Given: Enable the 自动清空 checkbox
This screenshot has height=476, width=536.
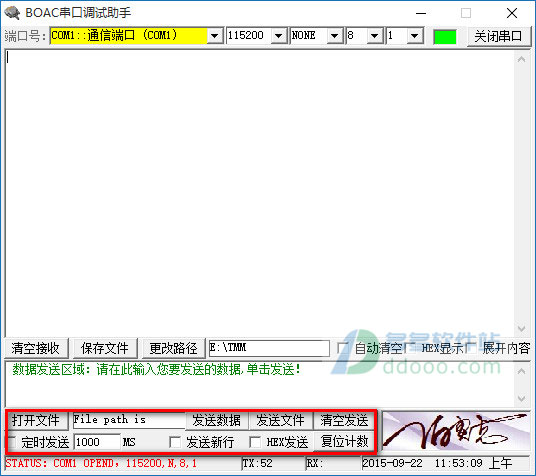Looking at the screenshot, I should click(x=343, y=348).
